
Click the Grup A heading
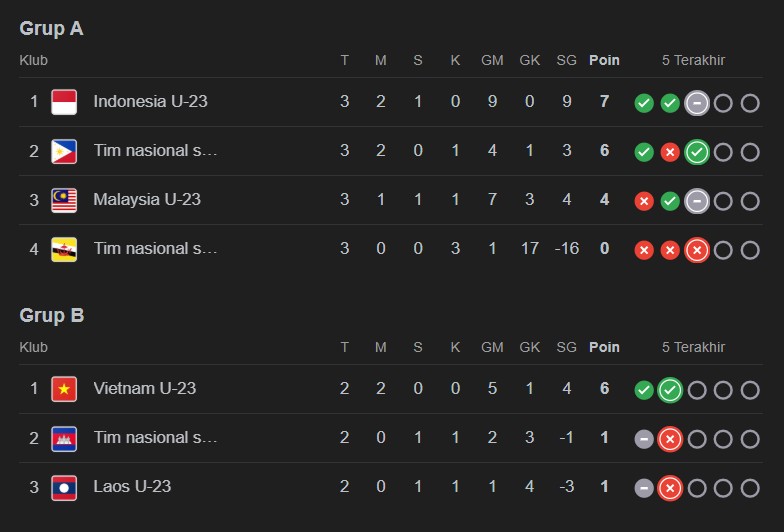tap(51, 29)
